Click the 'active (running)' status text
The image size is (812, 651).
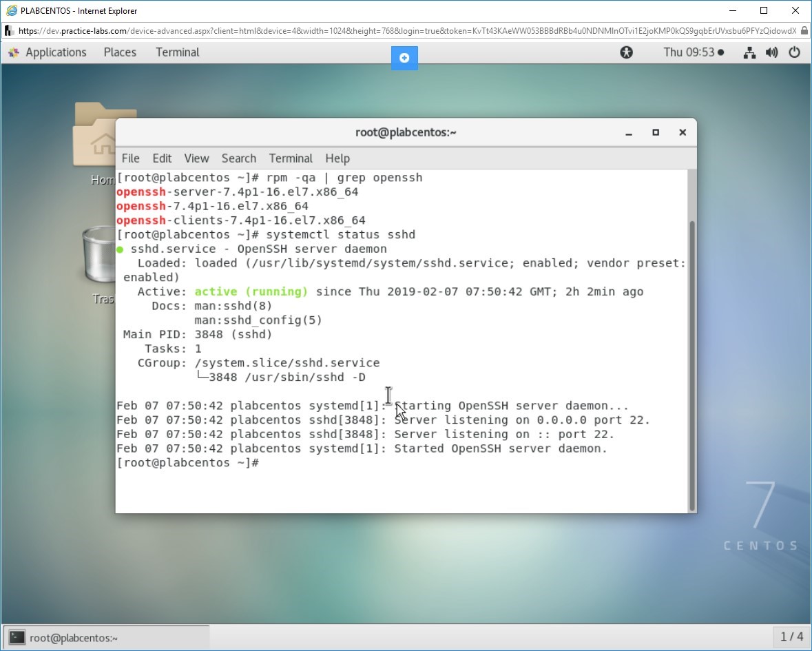(251, 291)
